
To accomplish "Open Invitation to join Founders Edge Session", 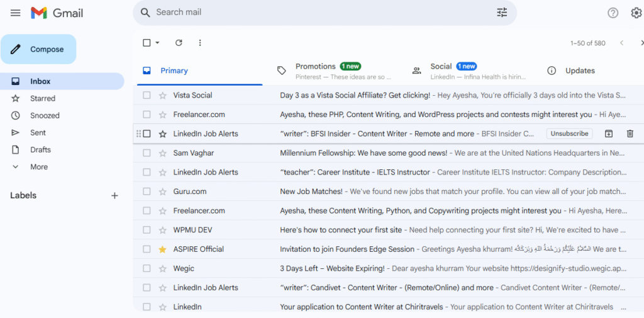I will pyautogui.click(x=389, y=249).
